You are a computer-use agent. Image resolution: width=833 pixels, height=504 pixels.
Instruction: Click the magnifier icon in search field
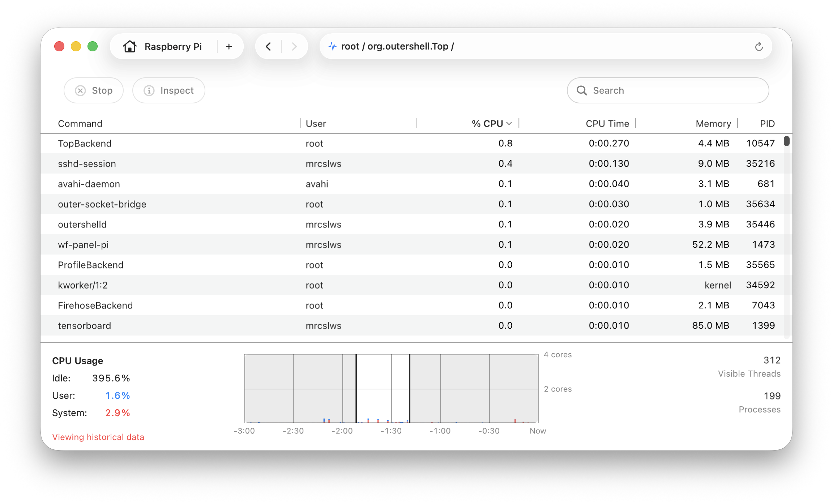click(582, 90)
